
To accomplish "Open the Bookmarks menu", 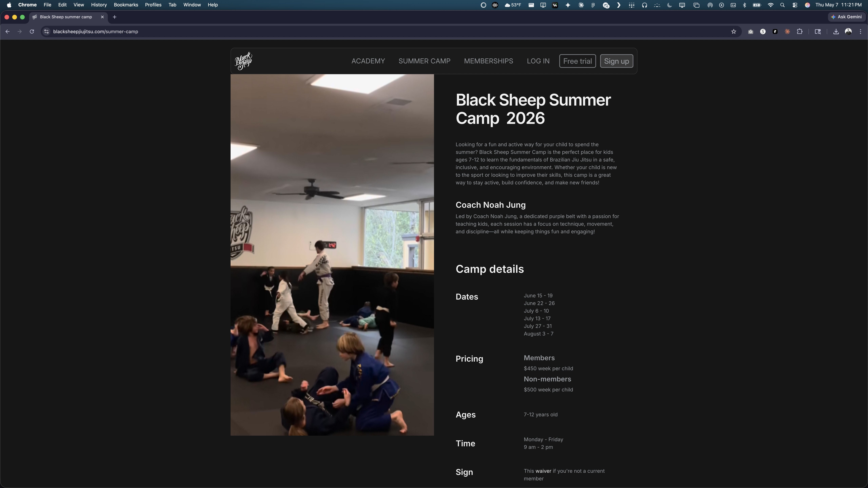I will tap(126, 5).
